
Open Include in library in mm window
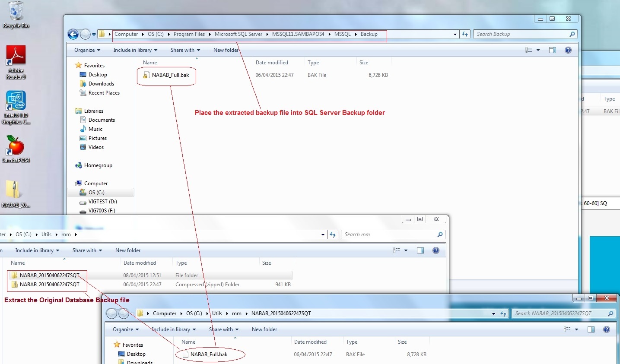click(x=37, y=250)
